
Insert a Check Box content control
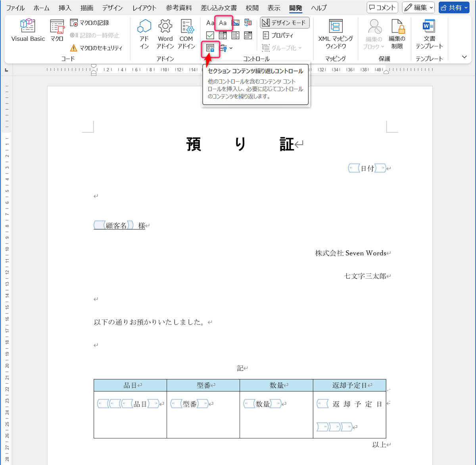click(210, 35)
